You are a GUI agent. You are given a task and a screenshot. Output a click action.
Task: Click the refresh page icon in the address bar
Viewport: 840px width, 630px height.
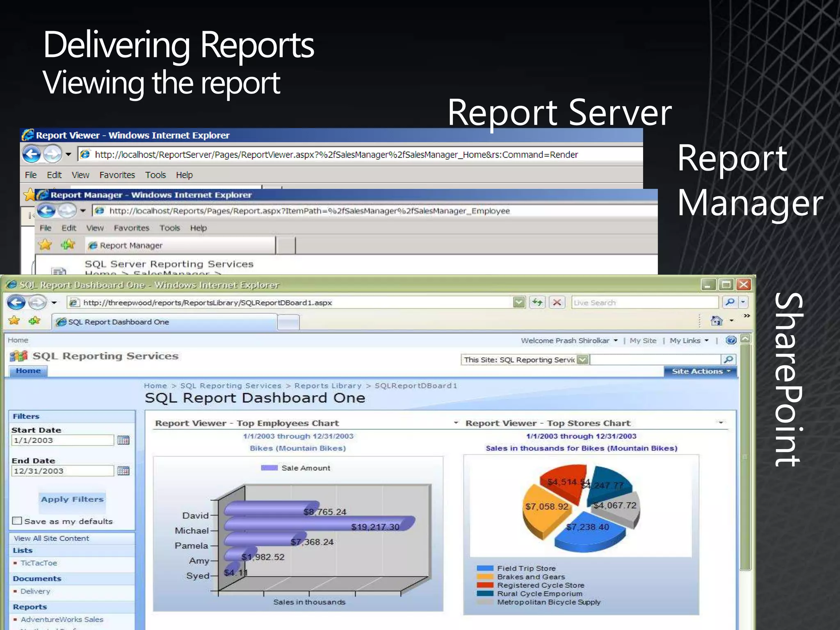click(537, 303)
